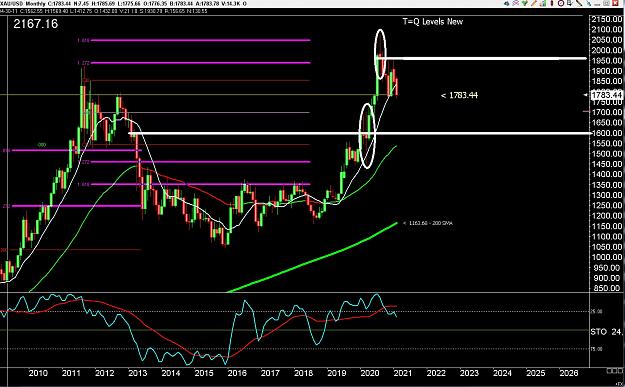Select the blue diagonal line tool

coord(588,3)
